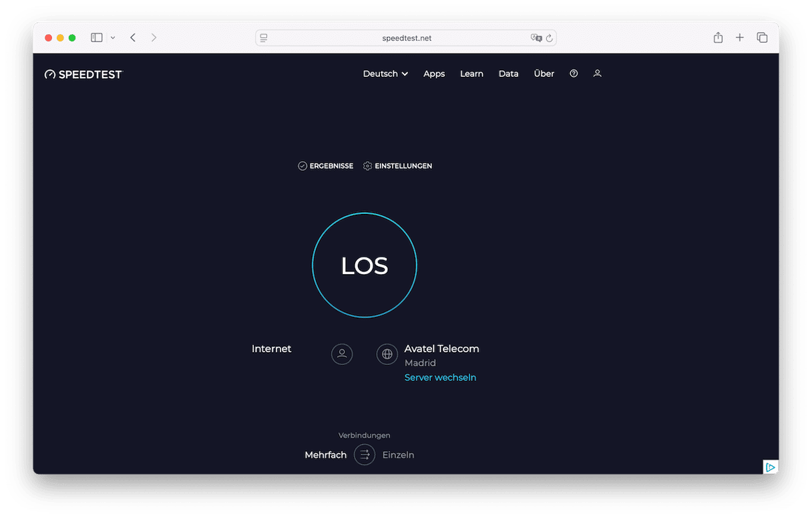Screen dimensions: 812x518
Task: Click the Internet user profile circle icon
Action: click(x=342, y=354)
